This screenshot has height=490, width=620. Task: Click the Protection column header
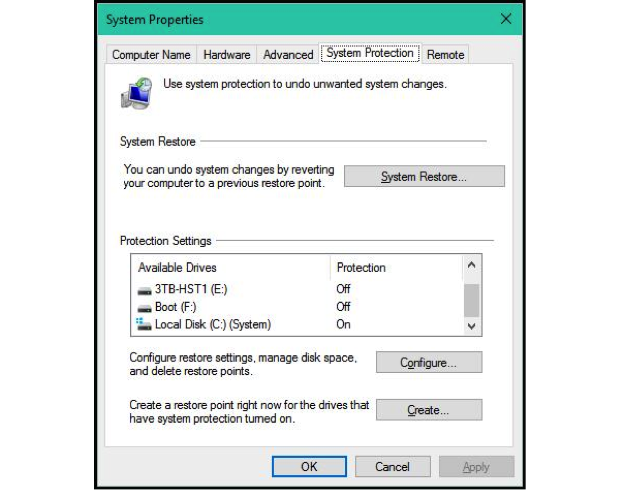pos(396,268)
